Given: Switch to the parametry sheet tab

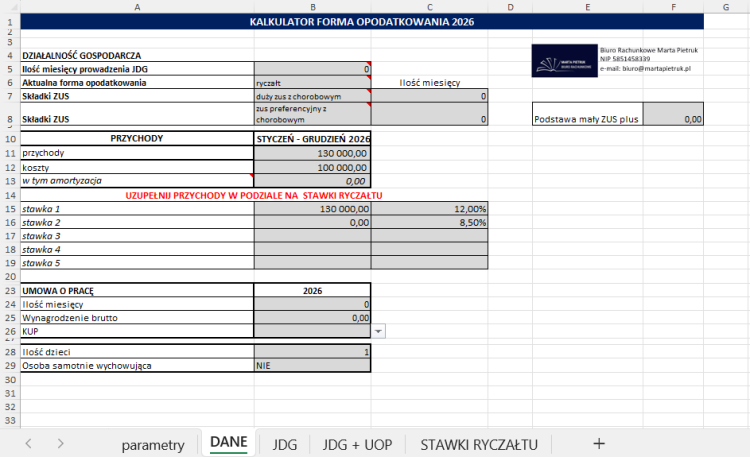Looking at the screenshot, I should pyautogui.click(x=153, y=445).
